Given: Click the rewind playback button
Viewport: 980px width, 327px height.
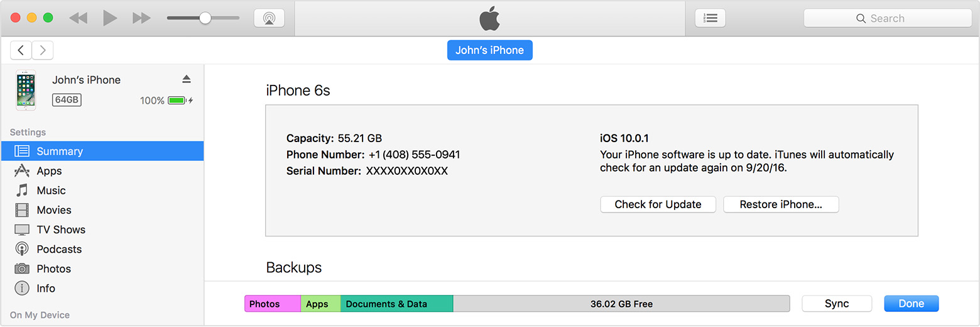Looking at the screenshot, I should [x=79, y=18].
